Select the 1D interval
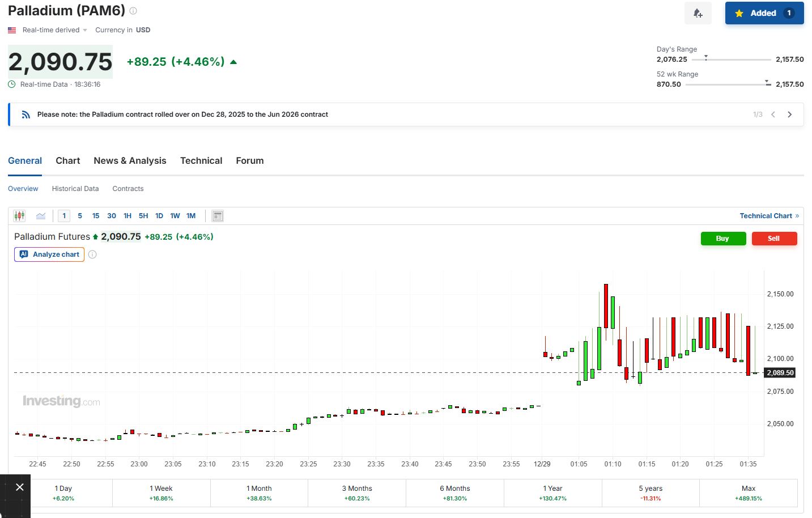Image resolution: width=812 pixels, height=518 pixels. (x=159, y=216)
